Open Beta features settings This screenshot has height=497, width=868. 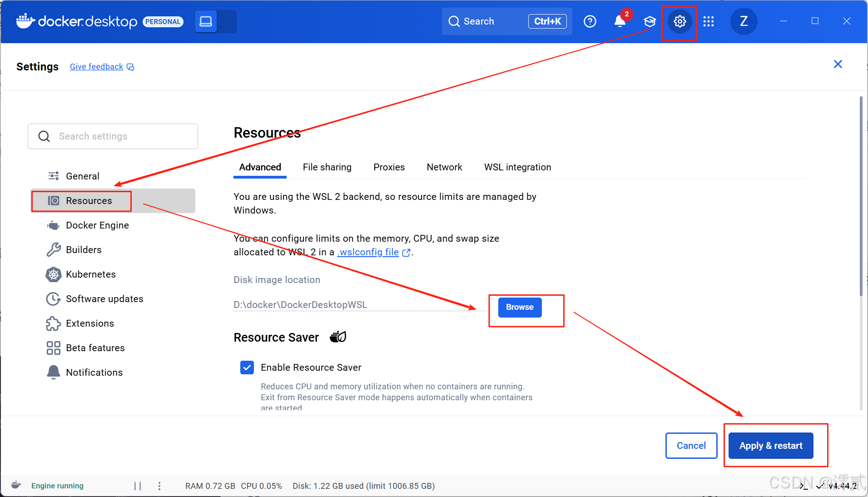(113, 348)
